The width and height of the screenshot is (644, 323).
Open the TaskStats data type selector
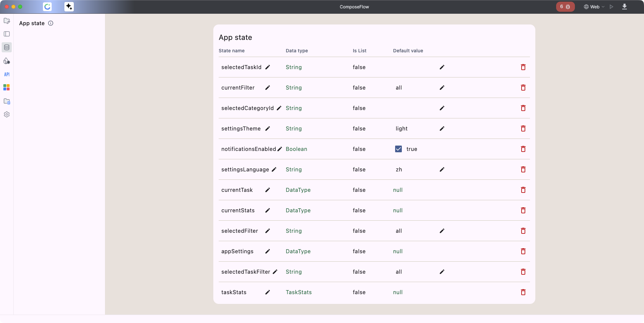click(x=299, y=292)
